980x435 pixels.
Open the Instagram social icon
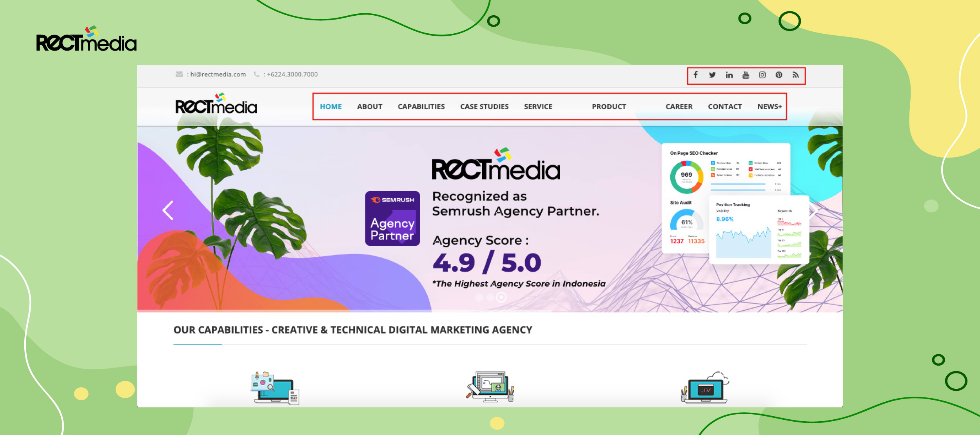click(762, 75)
